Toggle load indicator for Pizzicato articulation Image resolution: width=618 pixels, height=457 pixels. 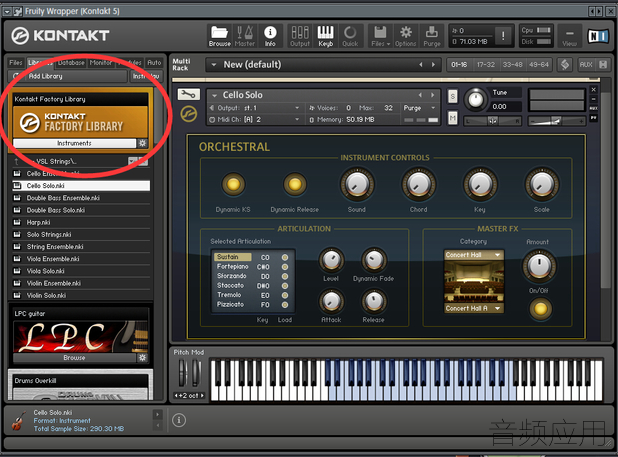click(285, 305)
